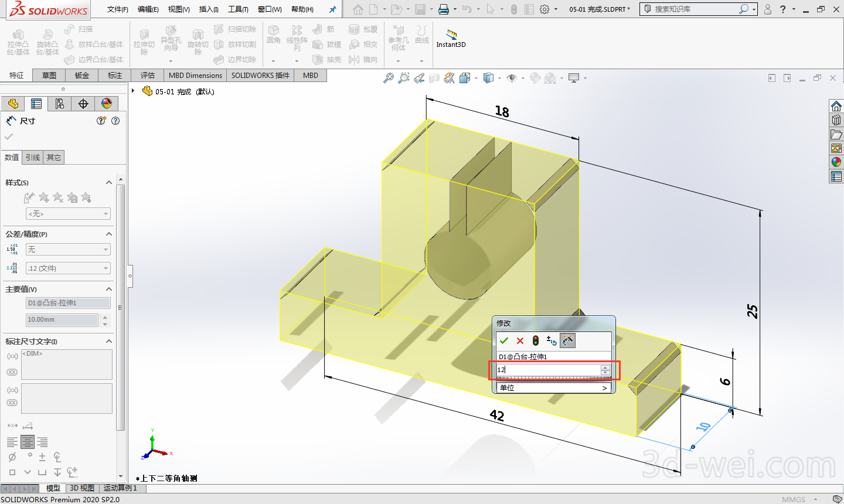Open the ConfigurationManager tab icon
The image size is (844, 504).
[x=60, y=104]
